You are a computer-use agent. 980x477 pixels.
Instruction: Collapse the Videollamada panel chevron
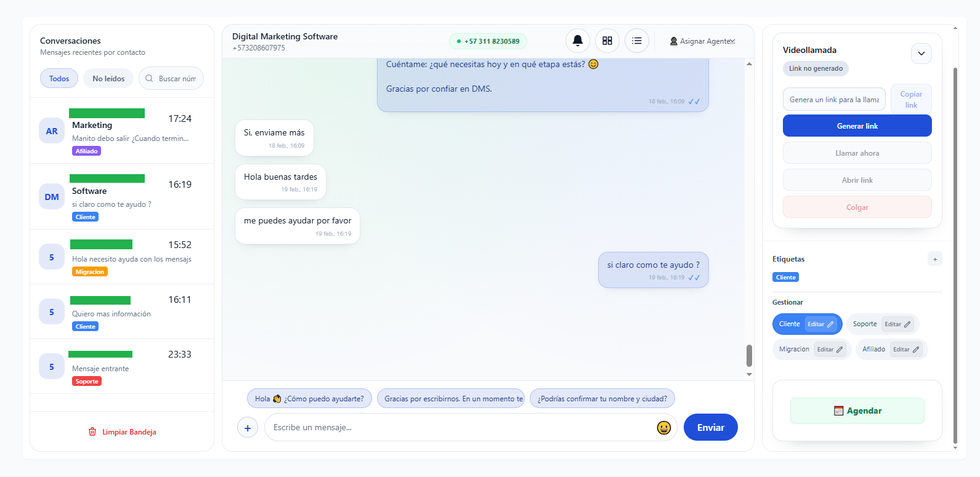(921, 54)
